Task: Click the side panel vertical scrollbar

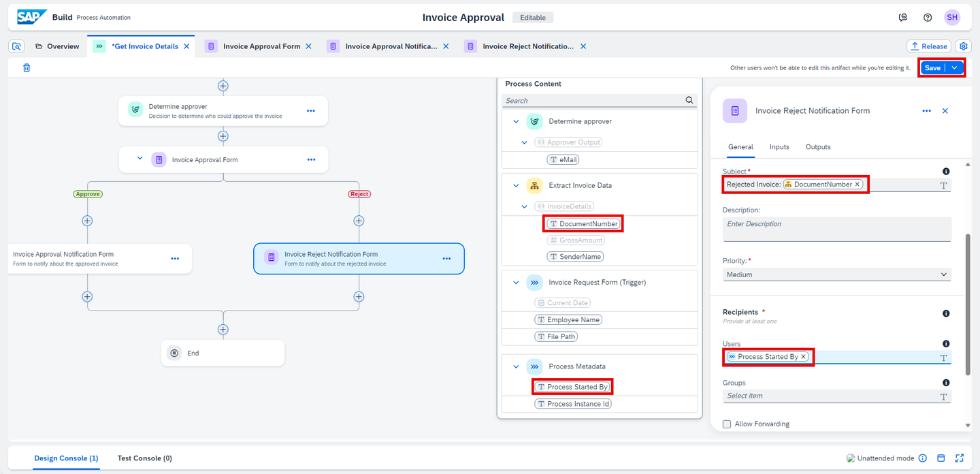Action: coord(968,304)
